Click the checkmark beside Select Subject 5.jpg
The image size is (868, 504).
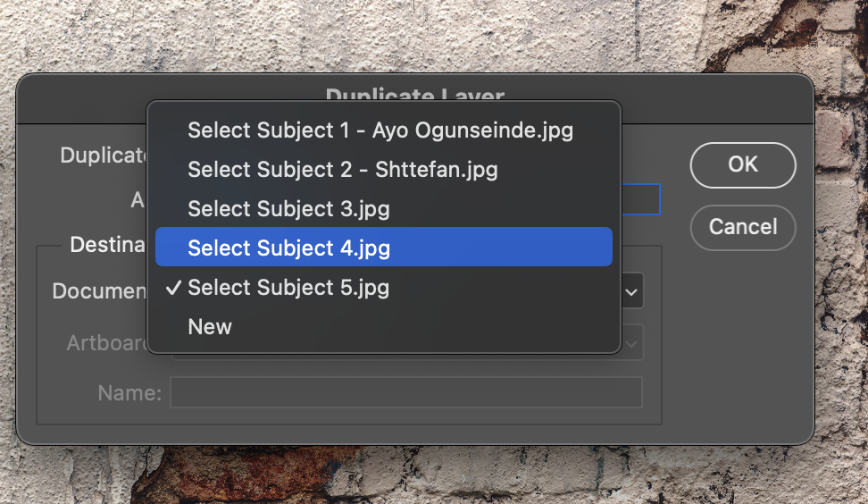(x=173, y=287)
